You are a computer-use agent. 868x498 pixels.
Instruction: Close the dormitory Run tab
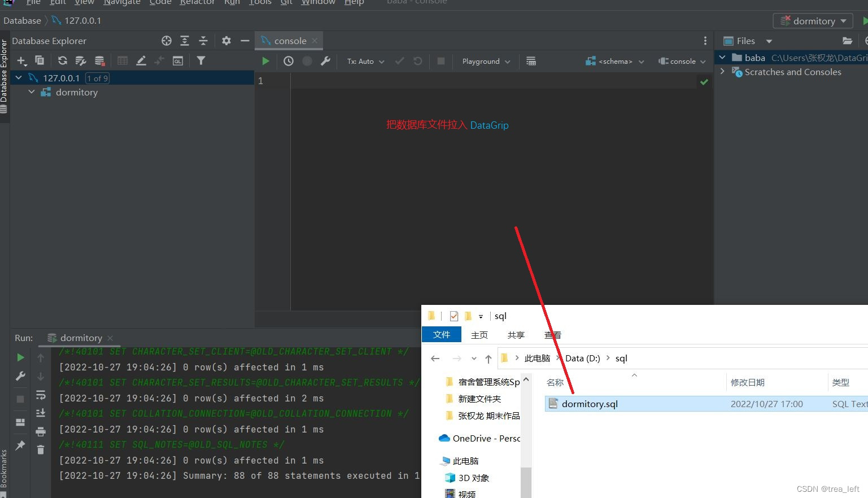click(x=110, y=338)
